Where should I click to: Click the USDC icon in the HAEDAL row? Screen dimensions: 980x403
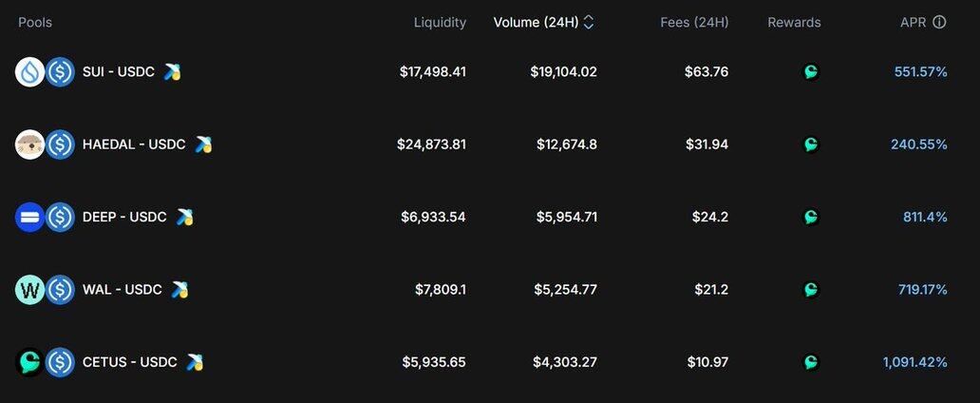coord(61,144)
